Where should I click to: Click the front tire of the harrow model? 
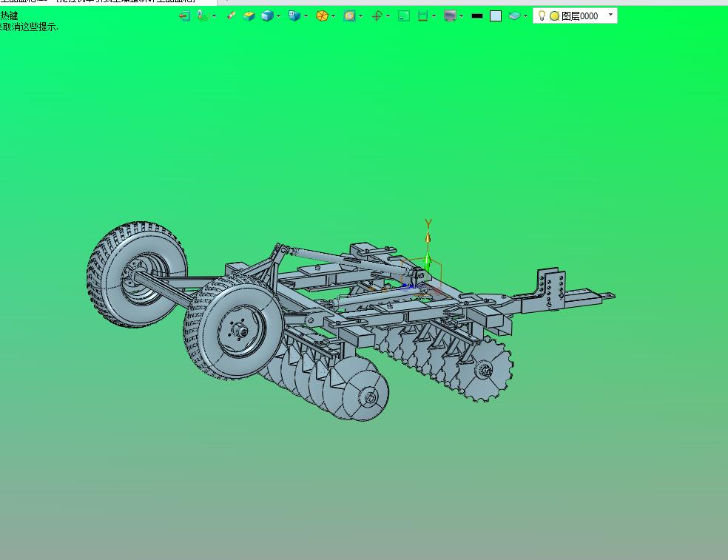pyautogui.click(x=234, y=327)
